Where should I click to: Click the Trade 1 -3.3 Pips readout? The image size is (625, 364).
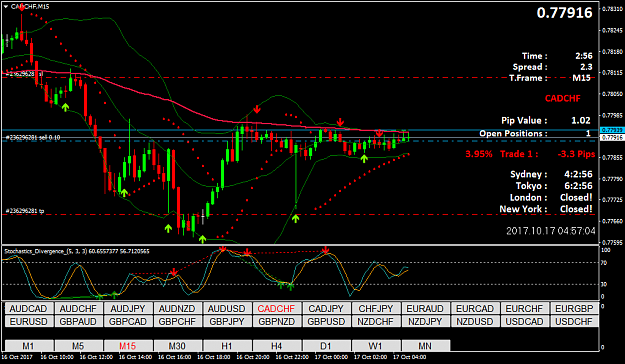[547, 154]
